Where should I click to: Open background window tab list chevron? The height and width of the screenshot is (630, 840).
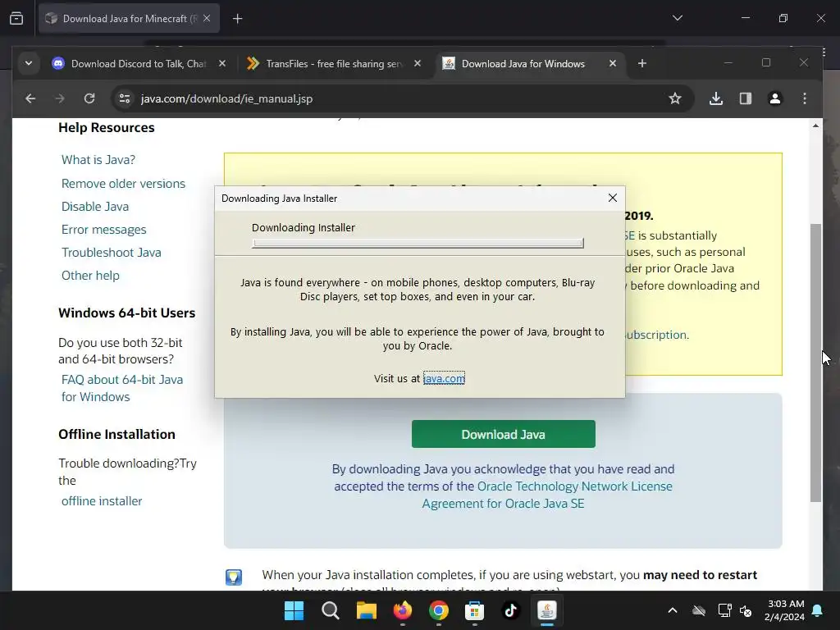pos(678,18)
